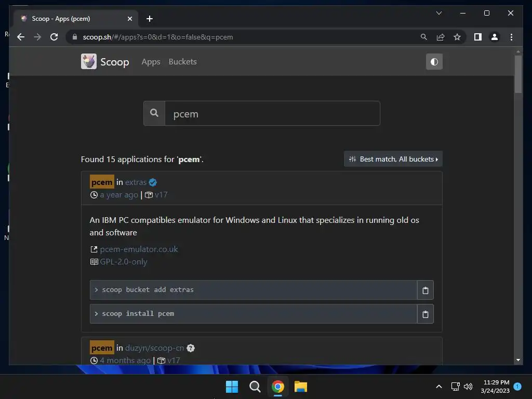Bookmark this tab with the star icon
The width and height of the screenshot is (532, 399).
457,37
